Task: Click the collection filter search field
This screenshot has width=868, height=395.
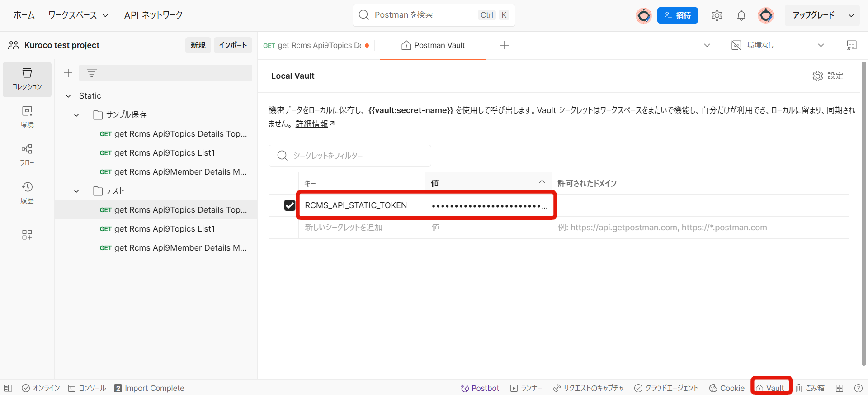Action: pos(165,73)
